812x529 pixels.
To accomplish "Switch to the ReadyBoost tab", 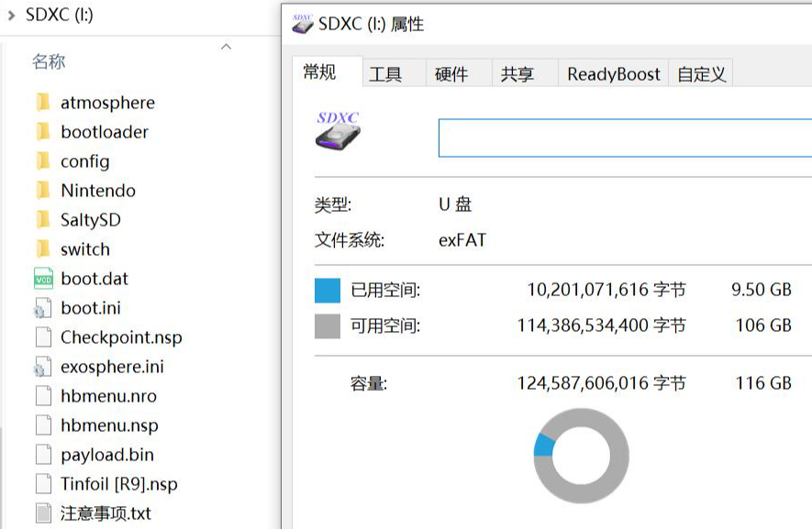I will click(613, 74).
